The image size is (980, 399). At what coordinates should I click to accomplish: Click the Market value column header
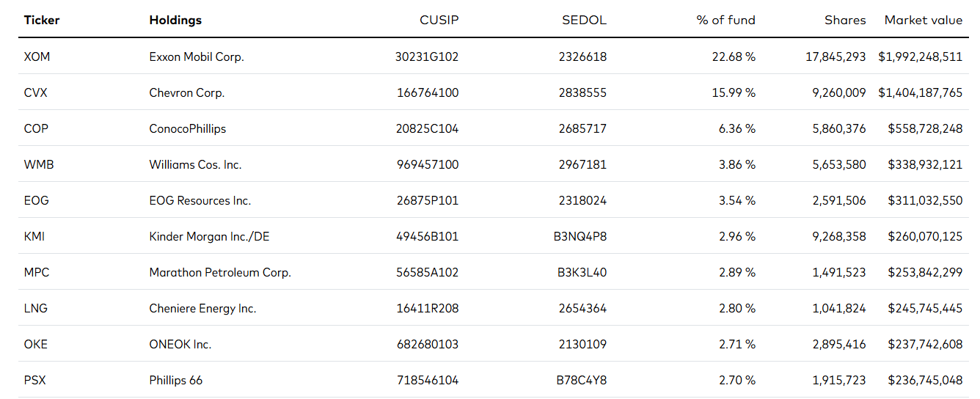tap(923, 21)
